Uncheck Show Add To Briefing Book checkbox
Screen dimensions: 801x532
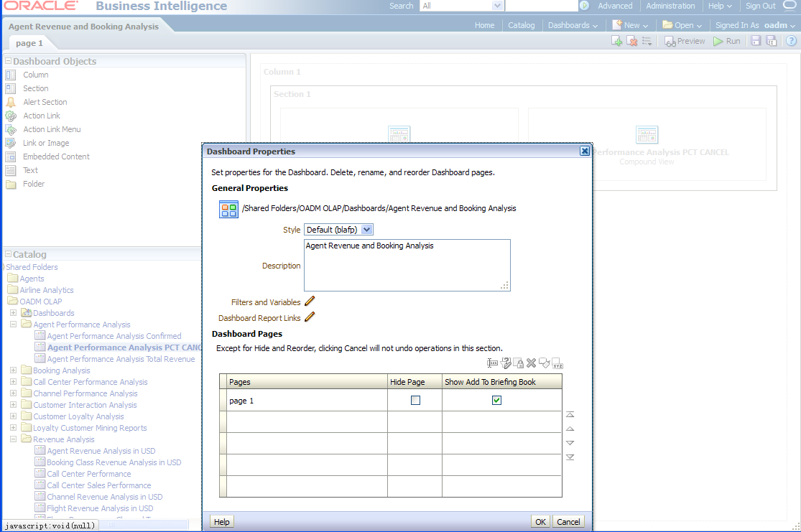[496, 401]
